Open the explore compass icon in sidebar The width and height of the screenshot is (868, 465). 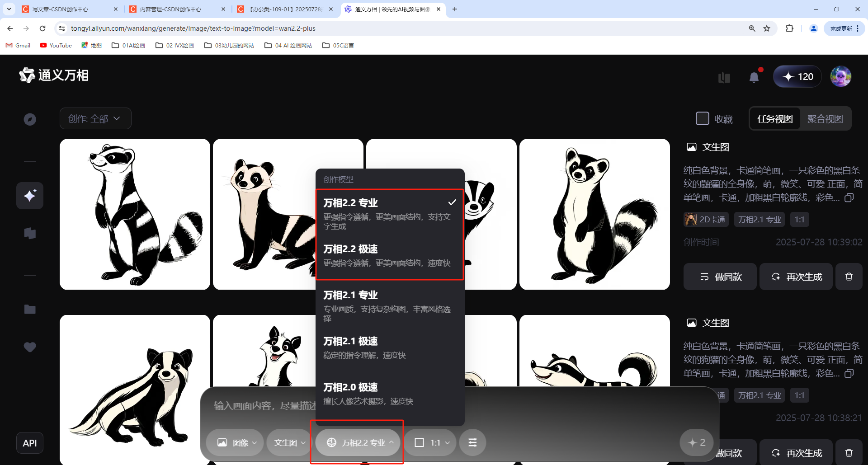[30, 119]
